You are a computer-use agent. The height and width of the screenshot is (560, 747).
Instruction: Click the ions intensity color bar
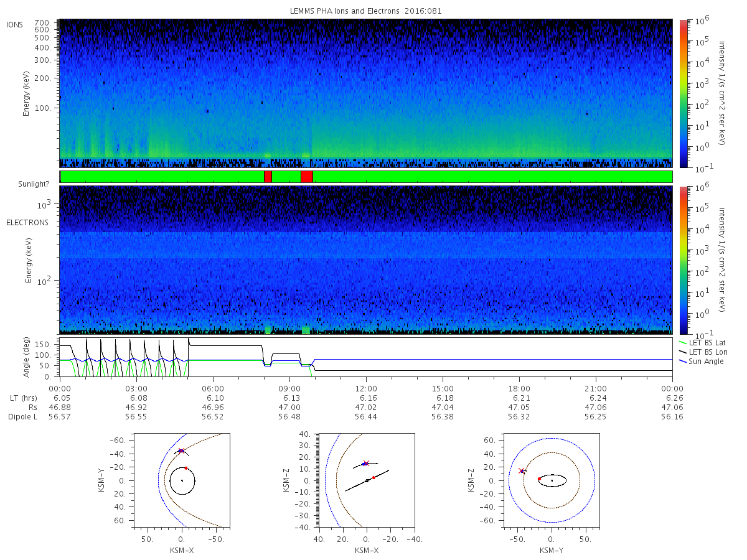tap(684, 93)
